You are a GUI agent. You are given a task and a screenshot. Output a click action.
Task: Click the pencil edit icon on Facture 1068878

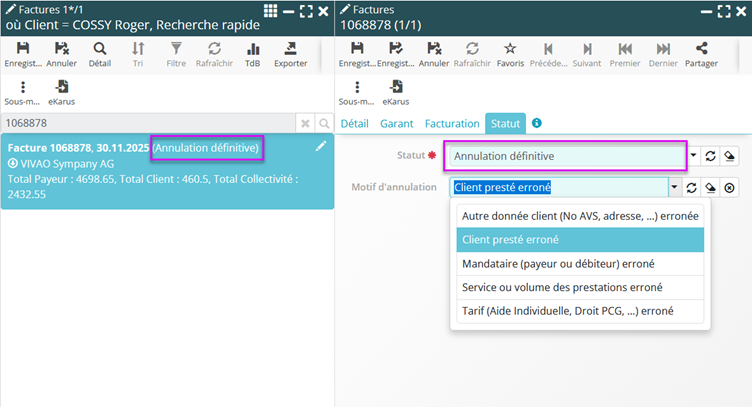pyautogui.click(x=321, y=146)
